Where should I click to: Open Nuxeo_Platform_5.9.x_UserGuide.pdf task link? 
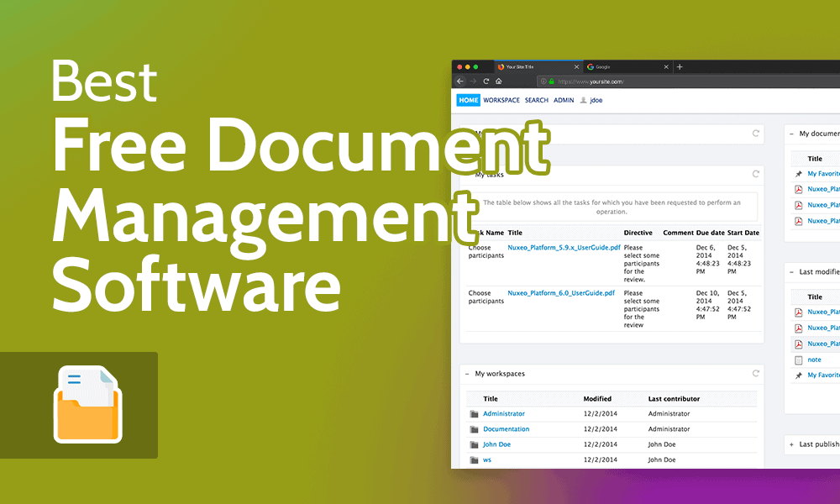click(564, 248)
